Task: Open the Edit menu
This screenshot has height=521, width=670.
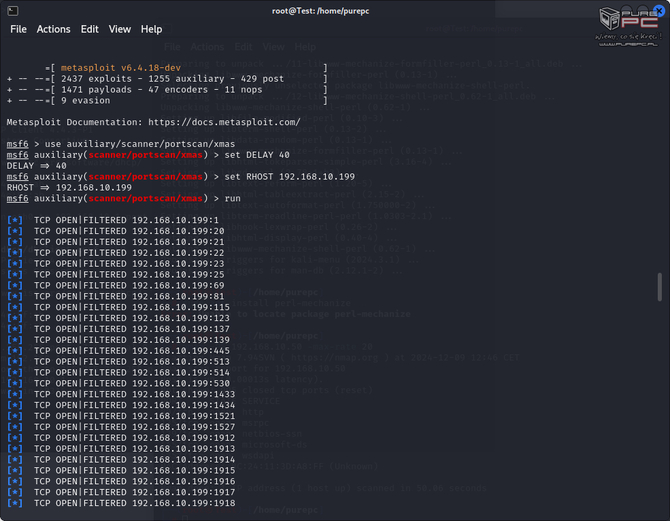Action: [90, 29]
